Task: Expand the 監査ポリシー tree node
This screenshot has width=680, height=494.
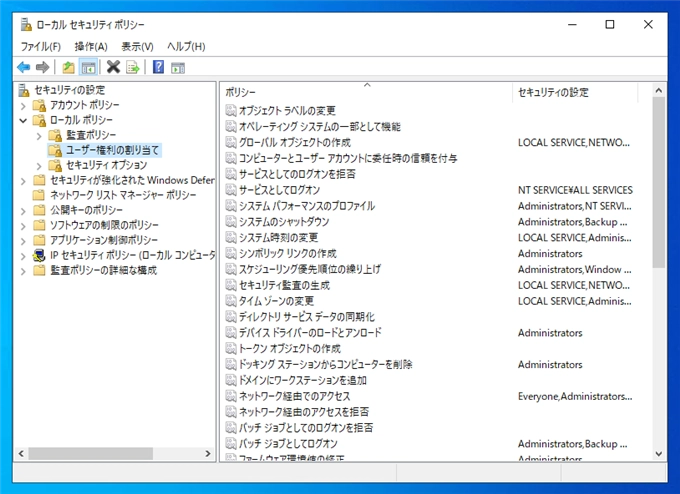Action: click(39, 136)
